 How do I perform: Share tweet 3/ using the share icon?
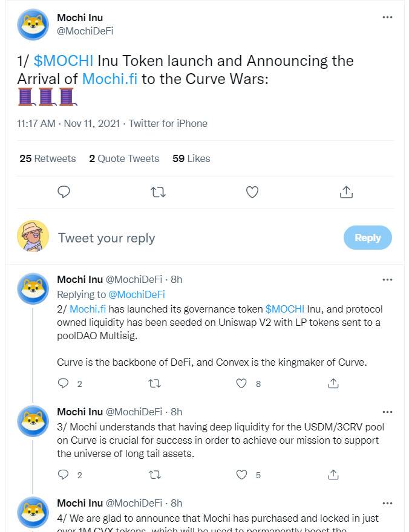click(333, 475)
